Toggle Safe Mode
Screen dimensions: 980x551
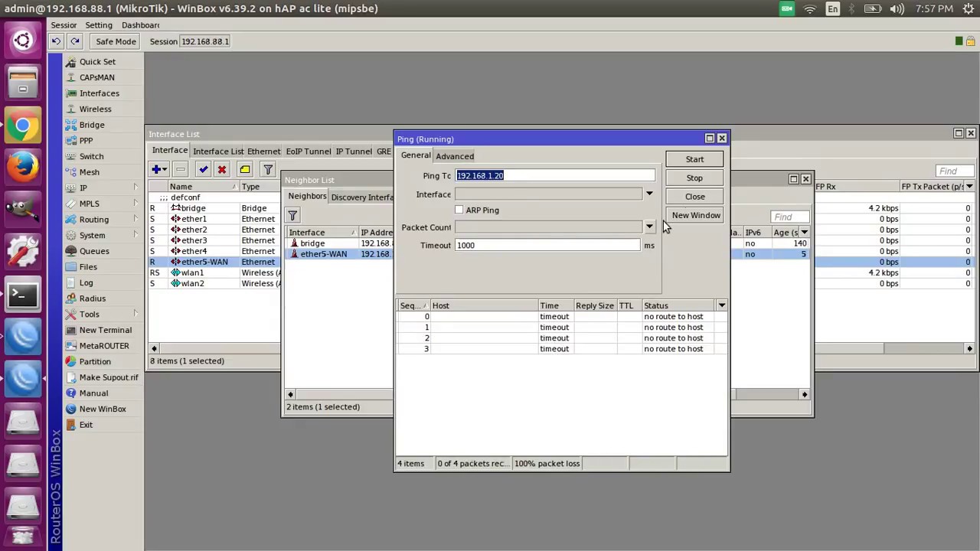click(115, 41)
